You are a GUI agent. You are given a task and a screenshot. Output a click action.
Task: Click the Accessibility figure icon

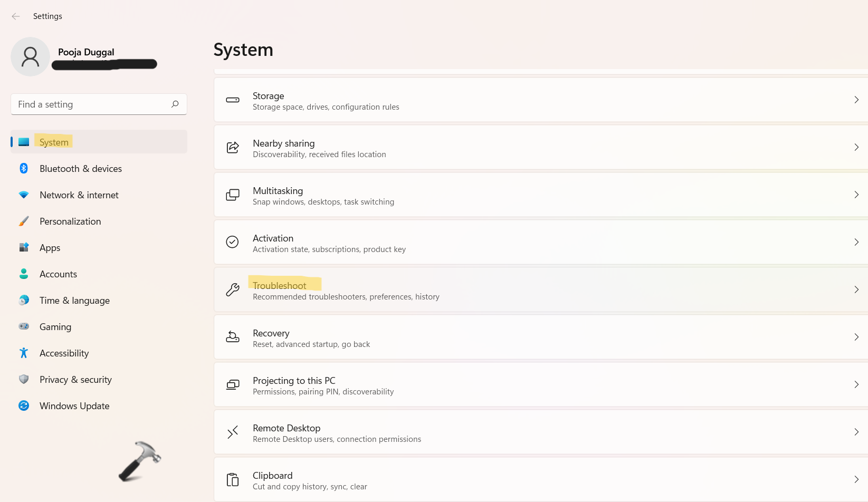coord(24,353)
